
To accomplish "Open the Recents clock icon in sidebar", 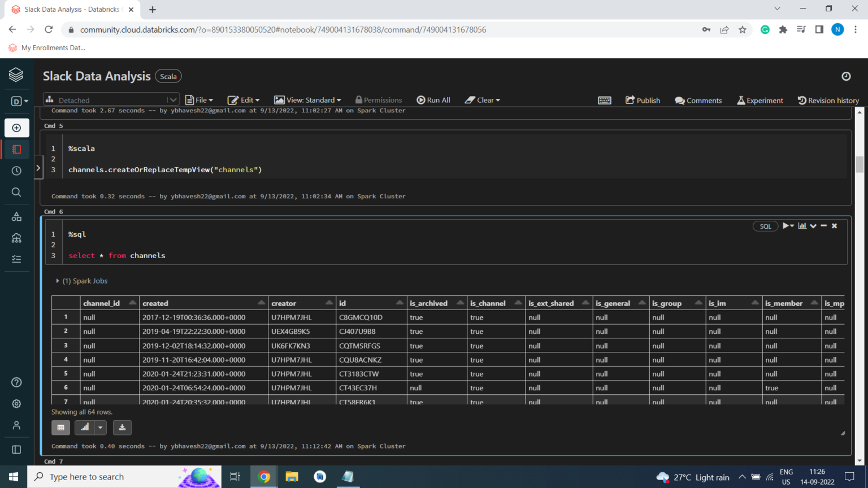I will pyautogui.click(x=16, y=171).
